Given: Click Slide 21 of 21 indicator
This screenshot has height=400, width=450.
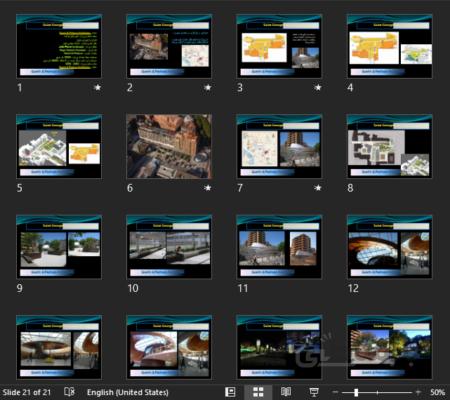Looking at the screenshot, I should click(27, 392).
